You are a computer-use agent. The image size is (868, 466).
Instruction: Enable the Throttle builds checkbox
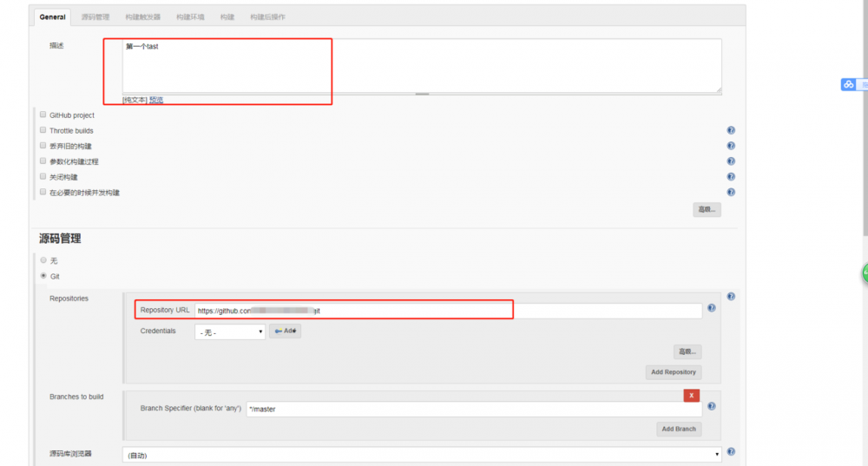point(43,130)
